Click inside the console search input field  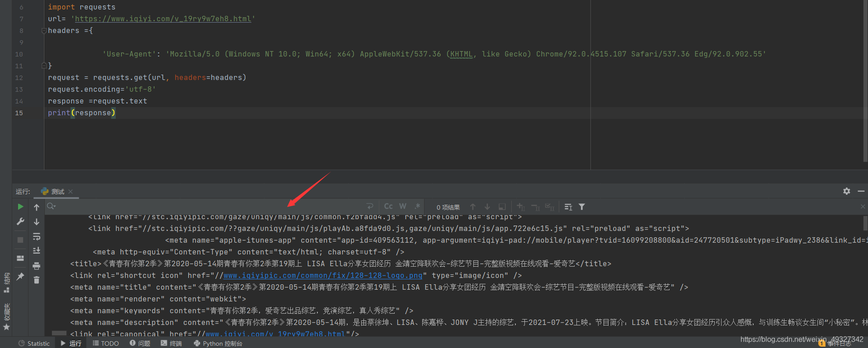210,207
